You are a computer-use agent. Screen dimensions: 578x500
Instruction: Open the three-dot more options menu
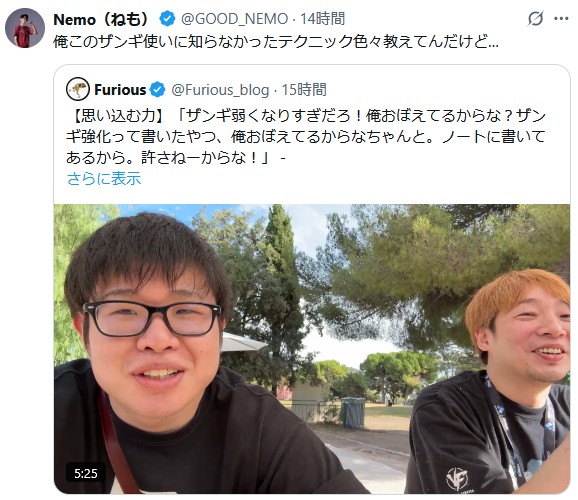pos(561,18)
